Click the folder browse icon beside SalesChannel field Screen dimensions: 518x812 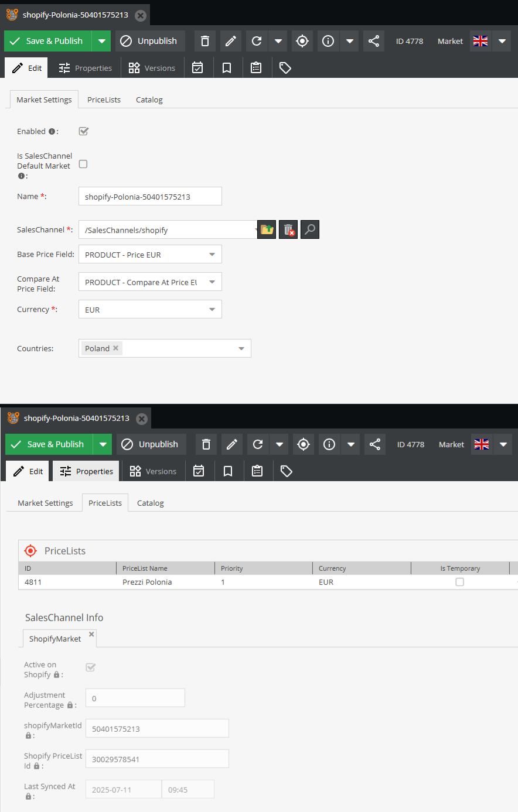point(267,229)
